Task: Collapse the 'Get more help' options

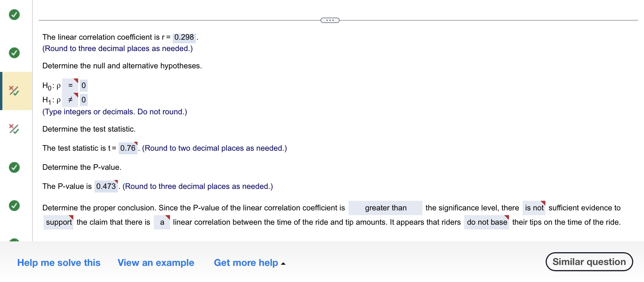Action: (249, 263)
